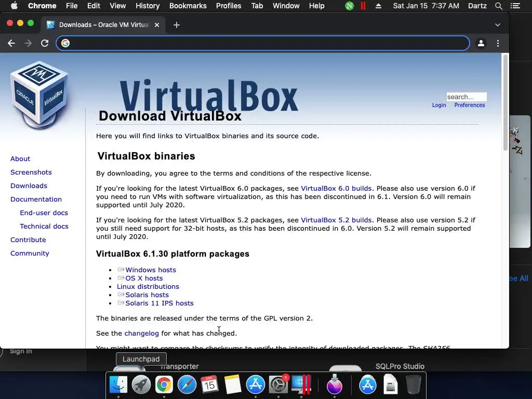Open a new tab with the plus button
The width and height of the screenshot is (532, 399).
point(177,25)
